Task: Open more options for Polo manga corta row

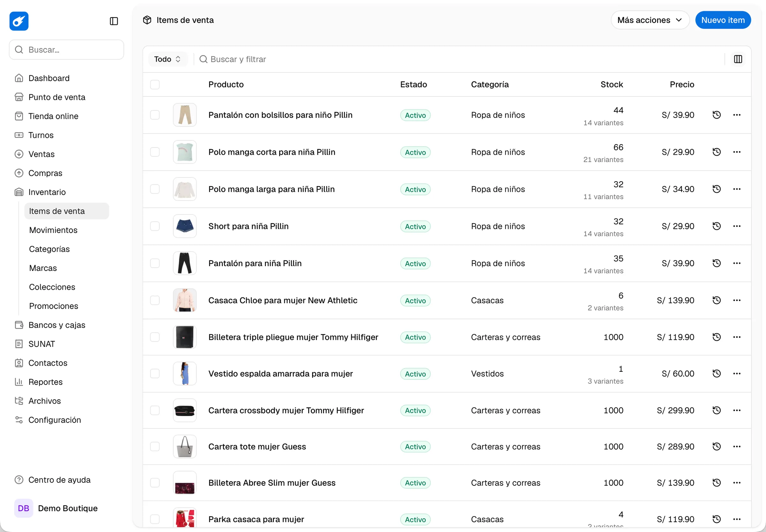Action: pos(737,152)
